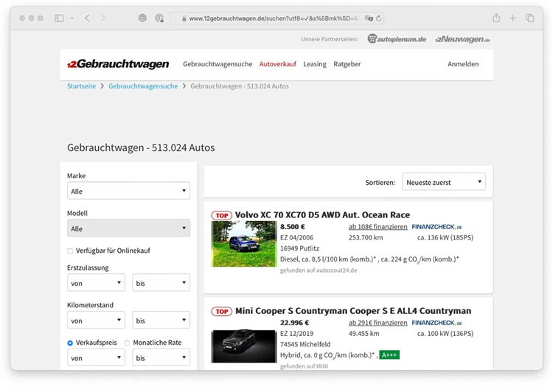
Task: Click ab 108€ finanzieren link
Action: click(x=378, y=227)
